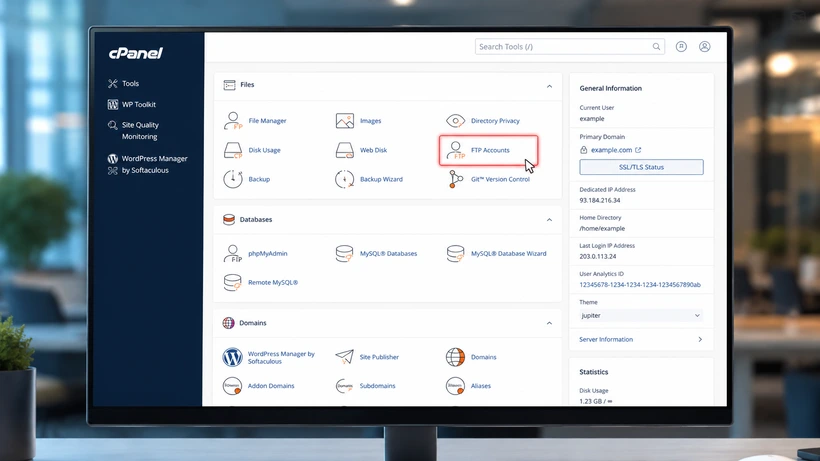The height and width of the screenshot is (461, 820).
Task: Click the Statistics heading
Action: [594, 372]
